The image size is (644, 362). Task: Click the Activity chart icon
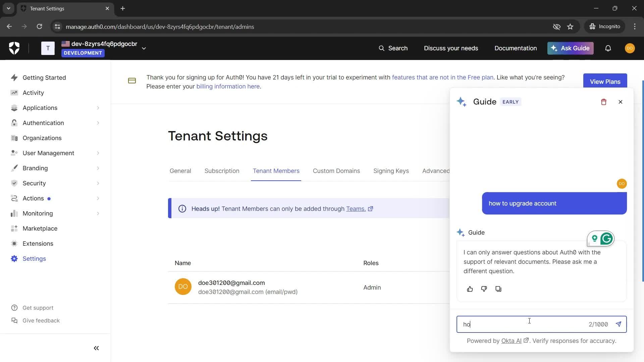[x=14, y=93]
